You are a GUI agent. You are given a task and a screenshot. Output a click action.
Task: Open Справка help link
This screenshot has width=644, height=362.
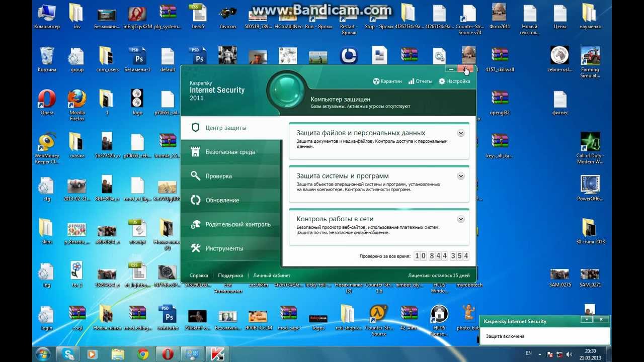coord(199,276)
